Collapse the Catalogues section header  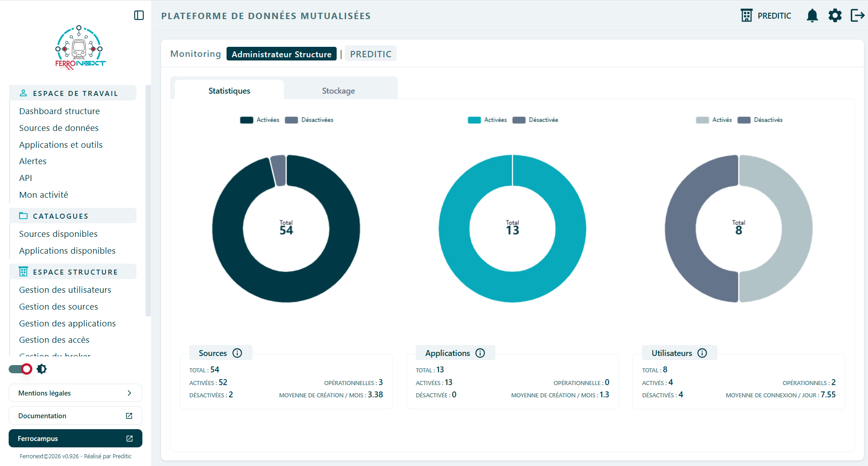click(73, 216)
